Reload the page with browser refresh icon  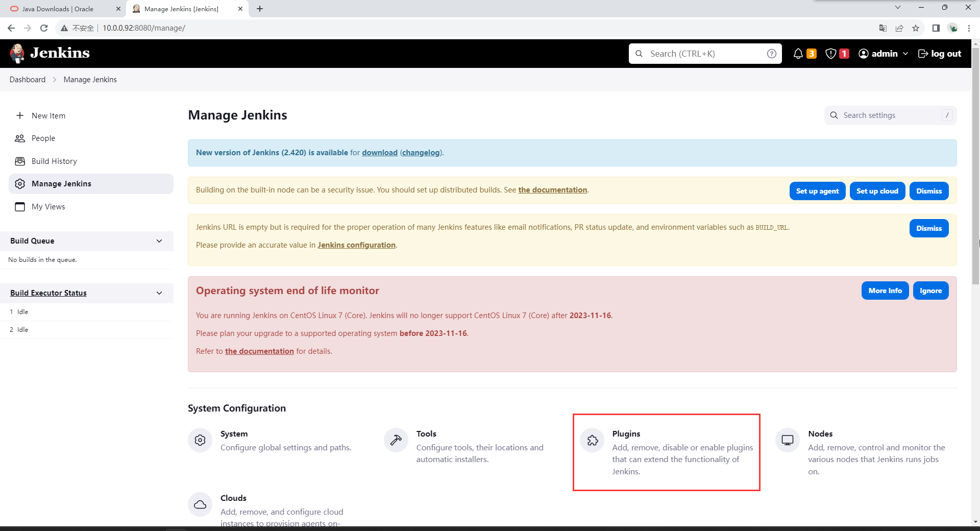click(44, 28)
